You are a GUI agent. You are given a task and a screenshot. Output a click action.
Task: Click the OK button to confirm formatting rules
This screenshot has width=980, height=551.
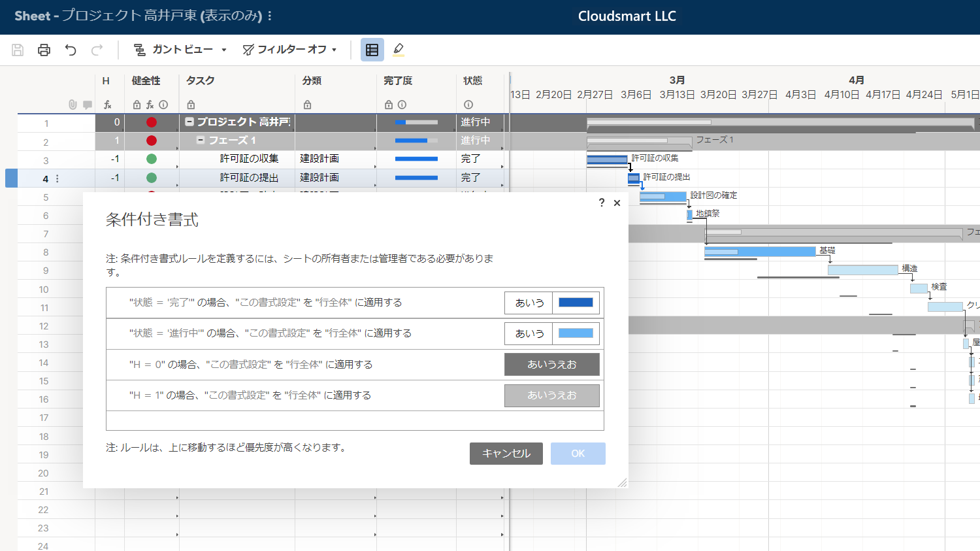pyautogui.click(x=578, y=454)
